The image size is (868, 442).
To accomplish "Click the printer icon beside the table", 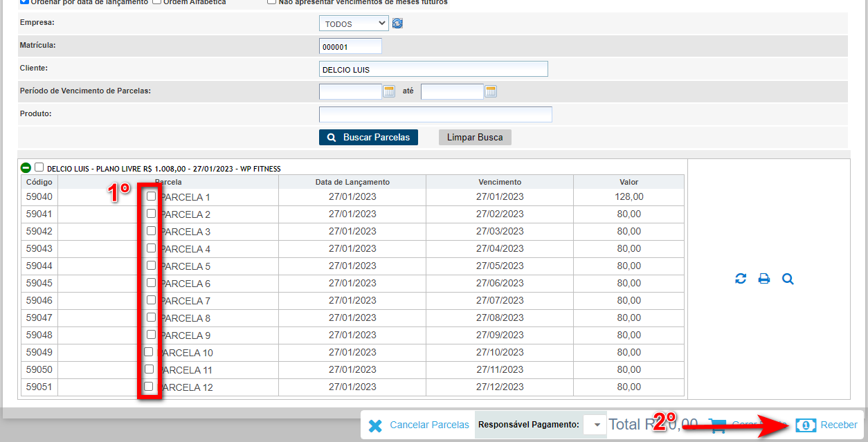I will pyautogui.click(x=763, y=279).
